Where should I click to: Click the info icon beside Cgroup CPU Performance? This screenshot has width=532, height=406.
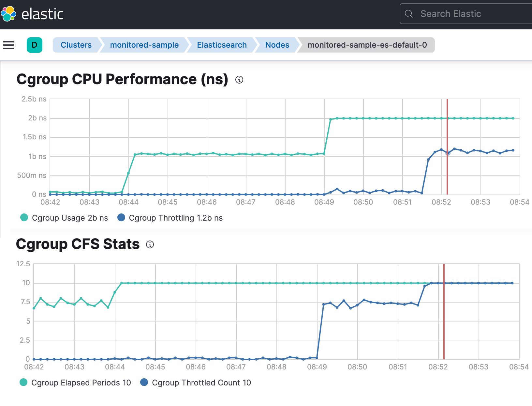point(239,80)
